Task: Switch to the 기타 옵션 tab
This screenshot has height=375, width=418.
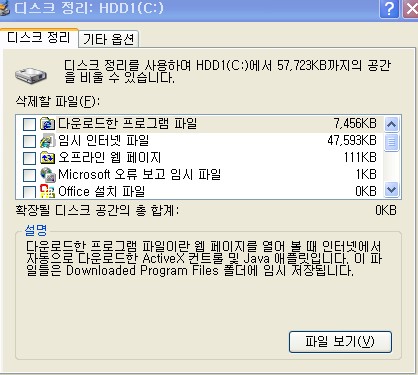Action: coord(109,39)
